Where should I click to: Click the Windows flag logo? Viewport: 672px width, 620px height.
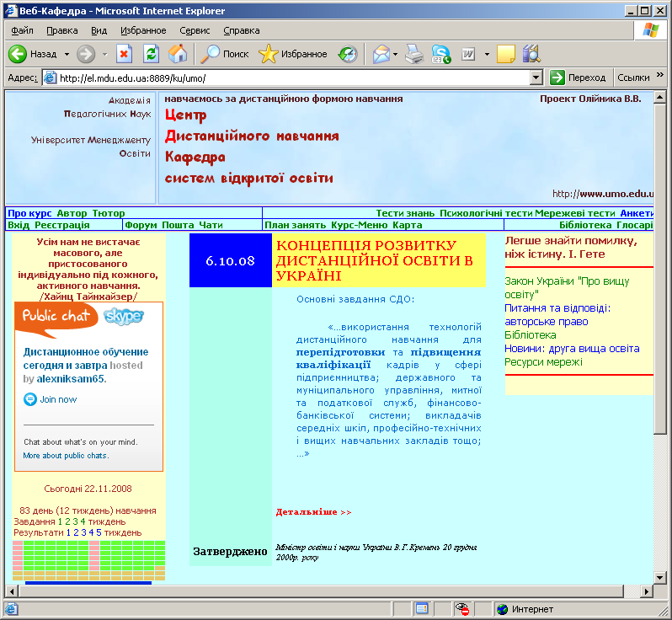(651, 30)
